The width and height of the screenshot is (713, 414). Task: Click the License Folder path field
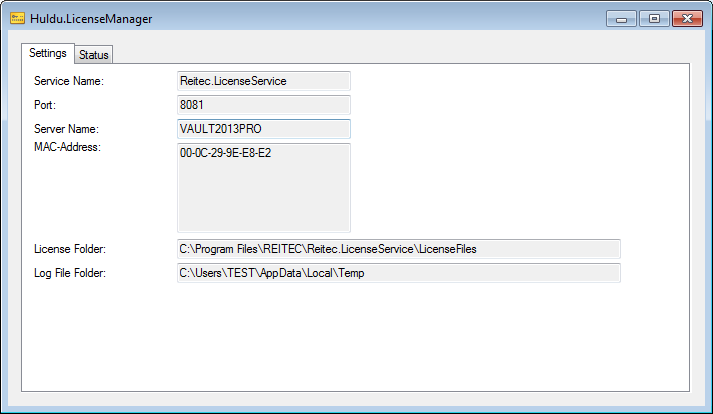(x=398, y=249)
